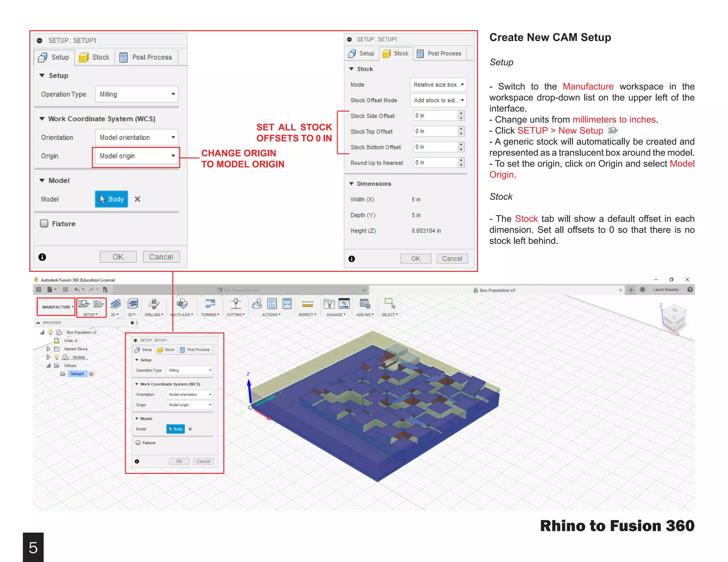Click info icon in the Stock dialog
Image resolution: width=728 pixels, height=562 pixels.
tap(352, 259)
